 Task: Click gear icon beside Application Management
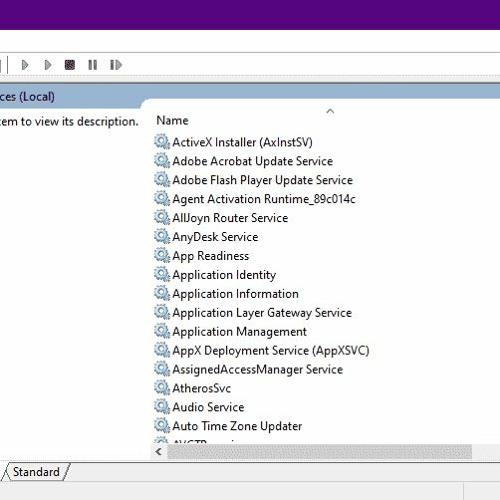tap(162, 332)
